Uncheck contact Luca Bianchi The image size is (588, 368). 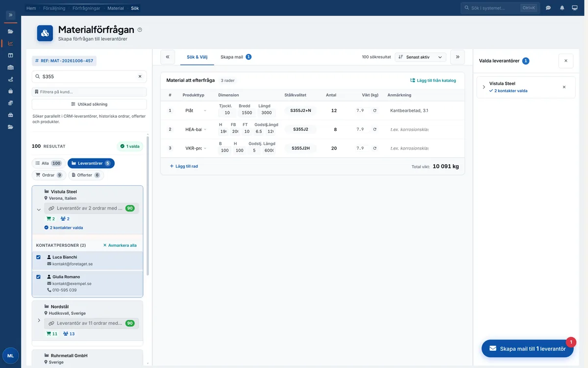pyautogui.click(x=39, y=257)
